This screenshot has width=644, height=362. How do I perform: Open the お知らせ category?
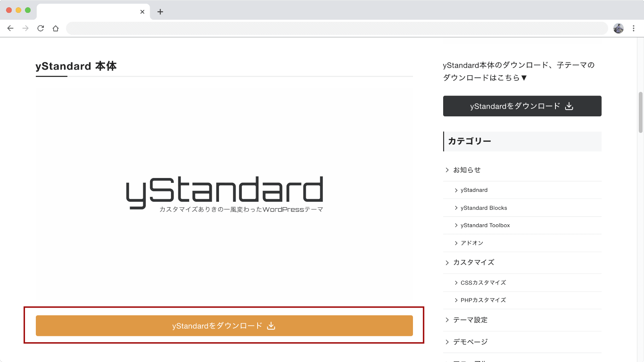pos(467,170)
